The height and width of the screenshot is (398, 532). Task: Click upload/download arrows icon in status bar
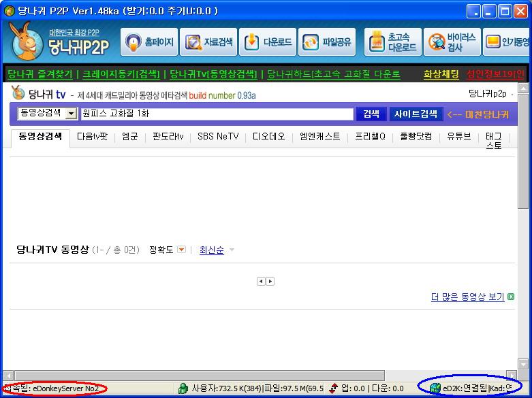pyautogui.click(x=334, y=388)
